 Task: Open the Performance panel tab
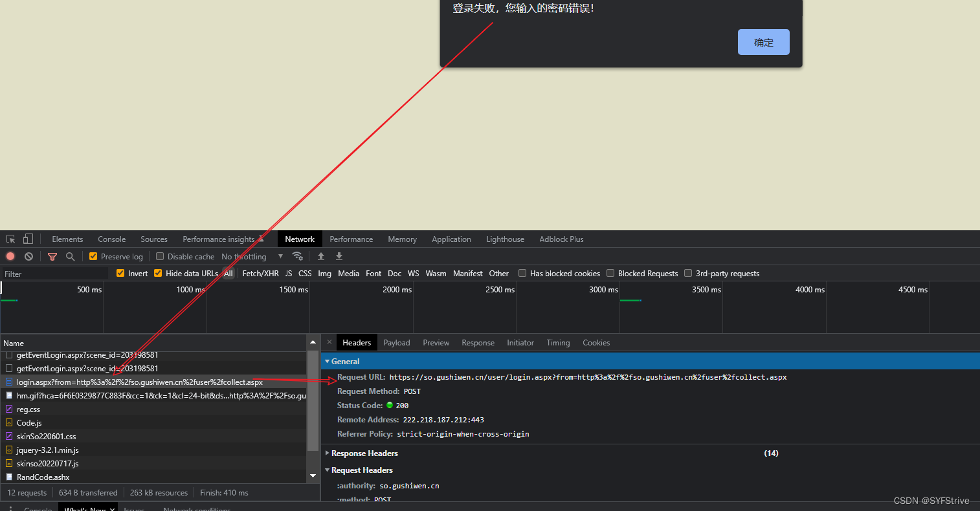351,239
